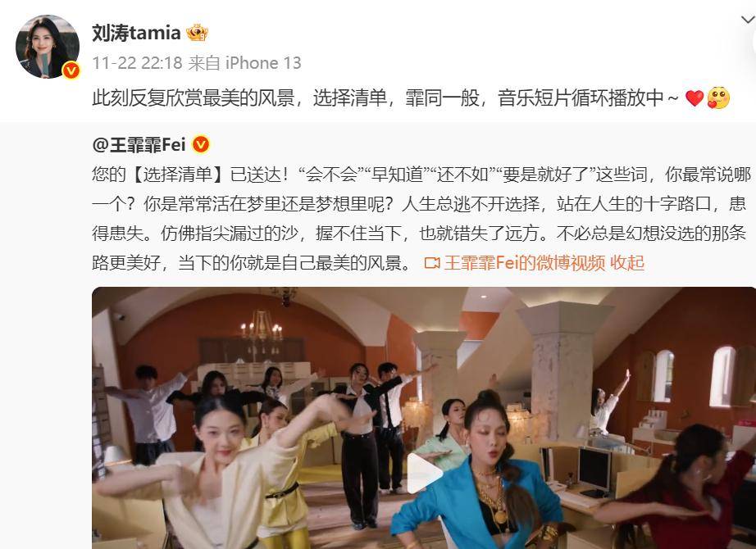Open 刘涛tamia's profile avatar
The image size is (756, 549).
click(48, 47)
